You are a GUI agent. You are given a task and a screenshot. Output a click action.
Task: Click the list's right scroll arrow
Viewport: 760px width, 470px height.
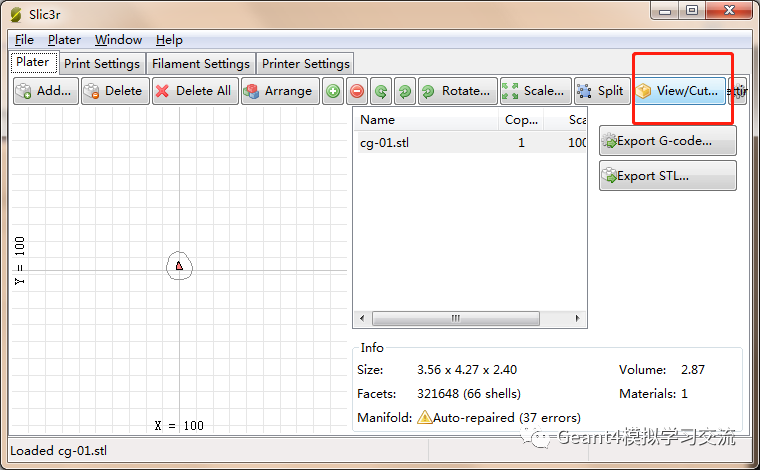pyautogui.click(x=577, y=318)
